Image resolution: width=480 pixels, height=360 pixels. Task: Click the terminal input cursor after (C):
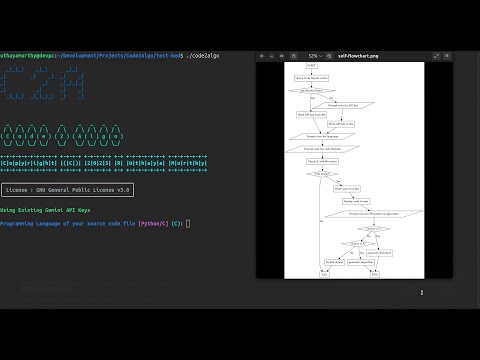(x=188, y=224)
